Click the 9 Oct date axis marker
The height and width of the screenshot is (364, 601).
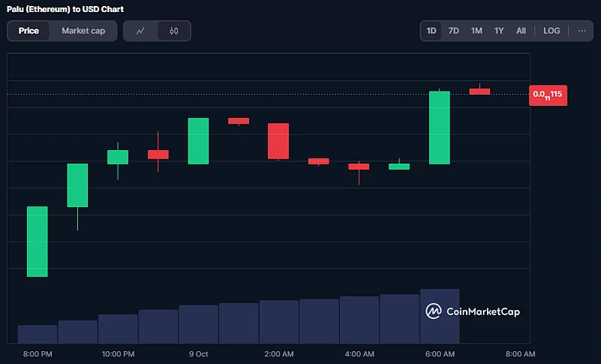coord(197,353)
